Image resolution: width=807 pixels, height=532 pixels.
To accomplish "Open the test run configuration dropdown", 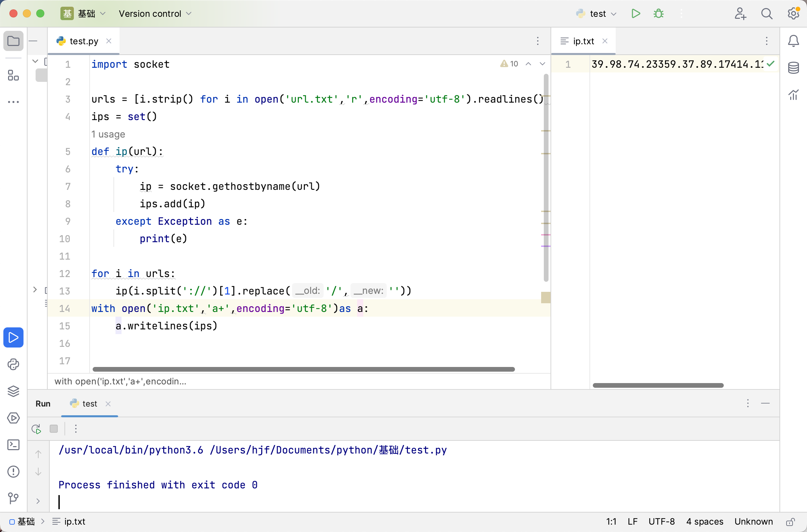I will click(596, 13).
